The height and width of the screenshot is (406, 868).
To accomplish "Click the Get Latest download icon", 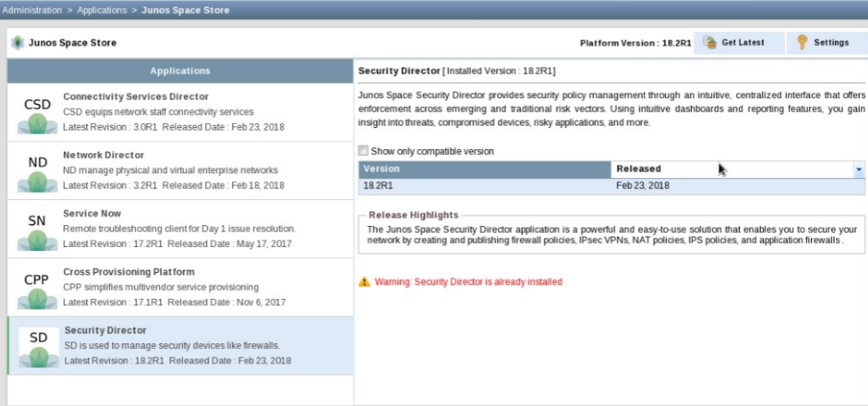I will (710, 43).
